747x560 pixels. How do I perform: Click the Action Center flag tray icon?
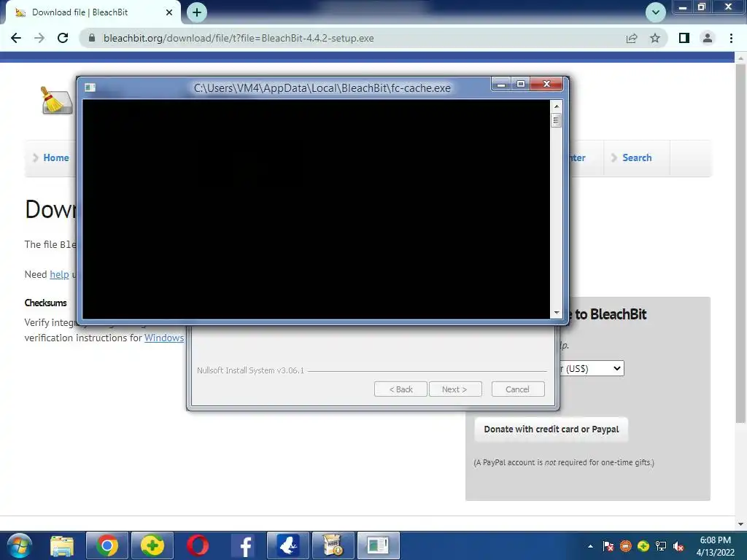(x=608, y=546)
